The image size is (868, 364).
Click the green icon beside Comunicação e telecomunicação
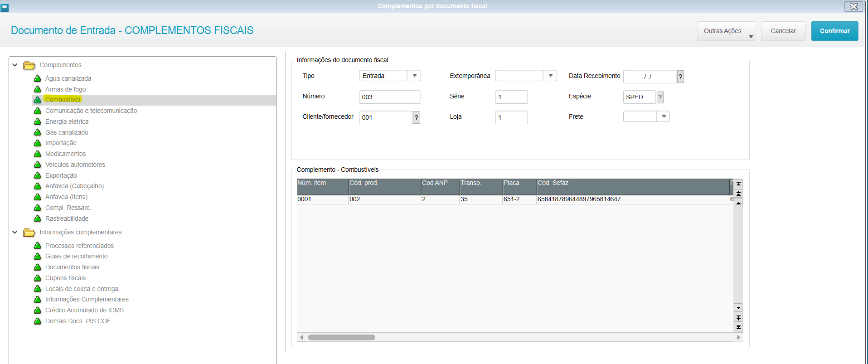[x=38, y=111]
